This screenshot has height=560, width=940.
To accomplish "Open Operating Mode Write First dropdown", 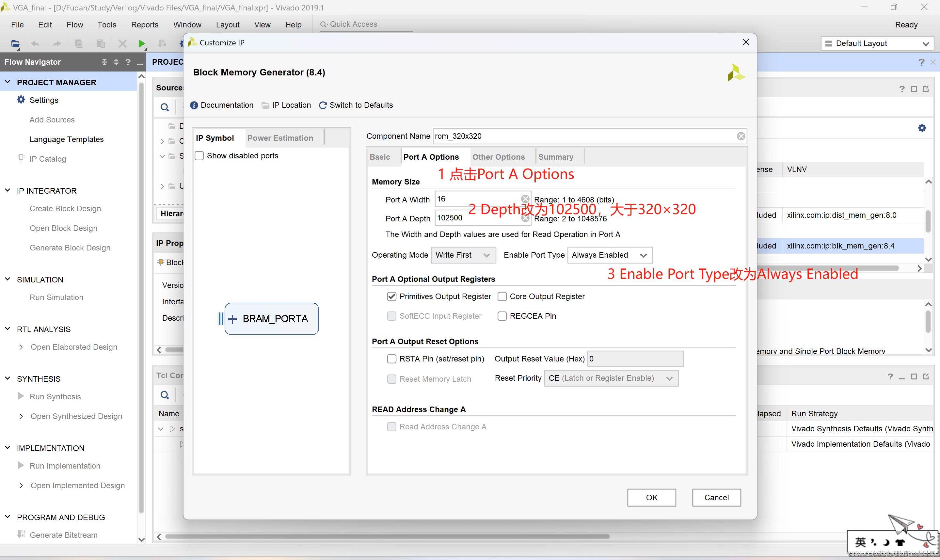I will tap(463, 255).
